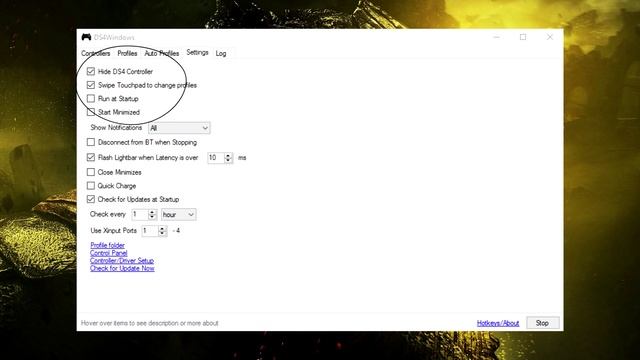Maximize the DS4Windows window
The image size is (640, 360).
[523, 37]
